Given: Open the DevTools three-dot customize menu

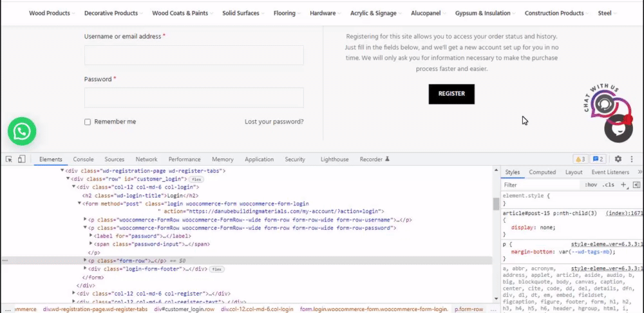Looking at the screenshot, I should pos(632,159).
